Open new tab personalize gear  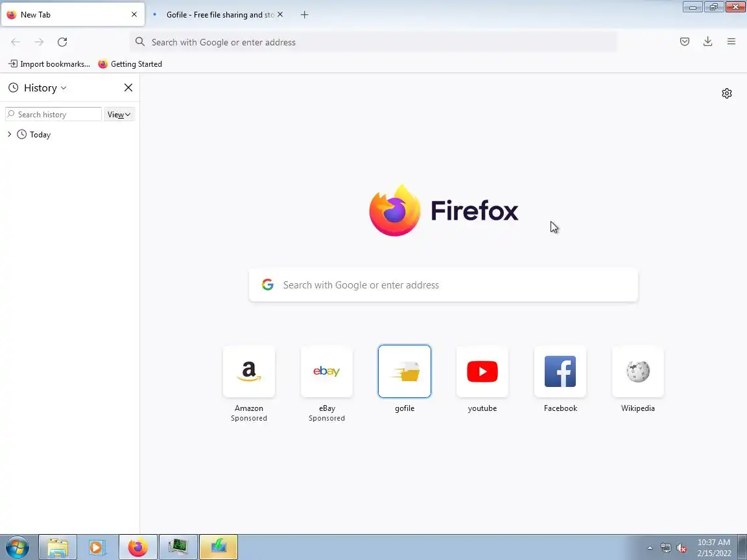click(726, 93)
